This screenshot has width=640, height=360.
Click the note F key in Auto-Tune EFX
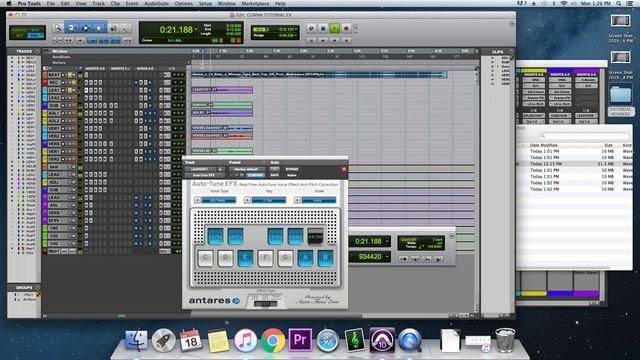[265, 258]
